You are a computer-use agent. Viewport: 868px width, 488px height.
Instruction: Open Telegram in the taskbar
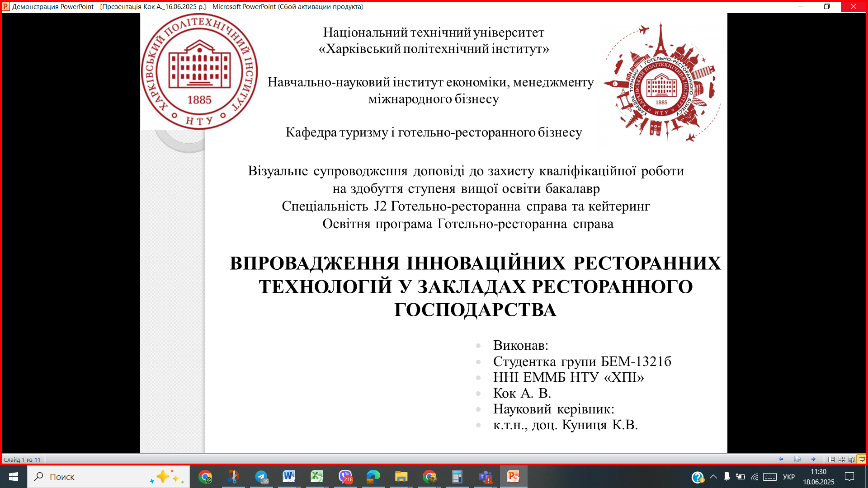point(261,477)
